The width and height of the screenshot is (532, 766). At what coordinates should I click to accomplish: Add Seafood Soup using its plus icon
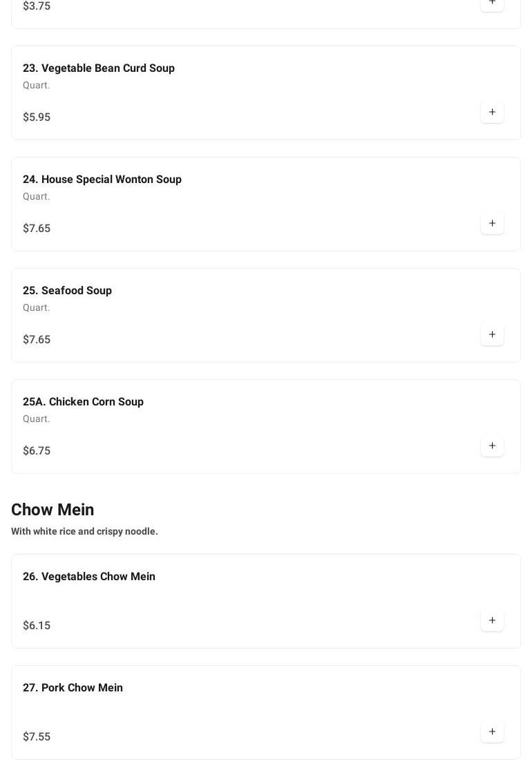pos(492,334)
